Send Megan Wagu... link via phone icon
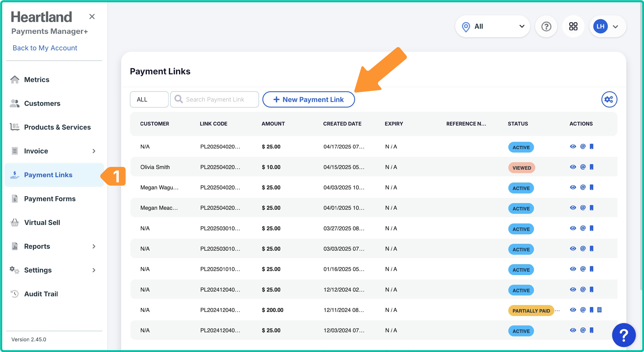644x352 pixels. coord(592,187)
